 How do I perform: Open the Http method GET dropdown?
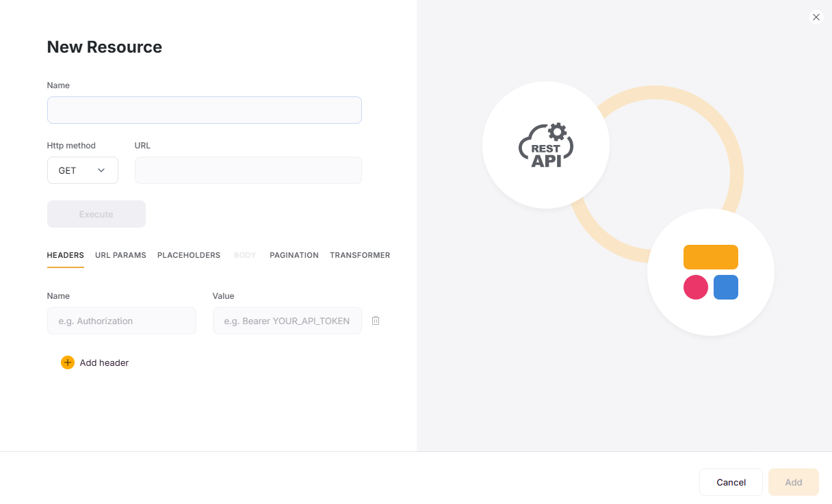83,170
